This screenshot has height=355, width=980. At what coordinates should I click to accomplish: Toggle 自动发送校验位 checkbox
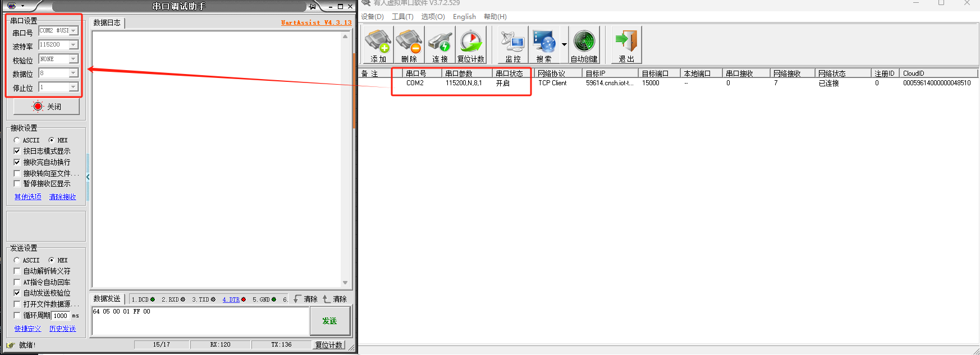pyautogui.click(x=17, y=293)
